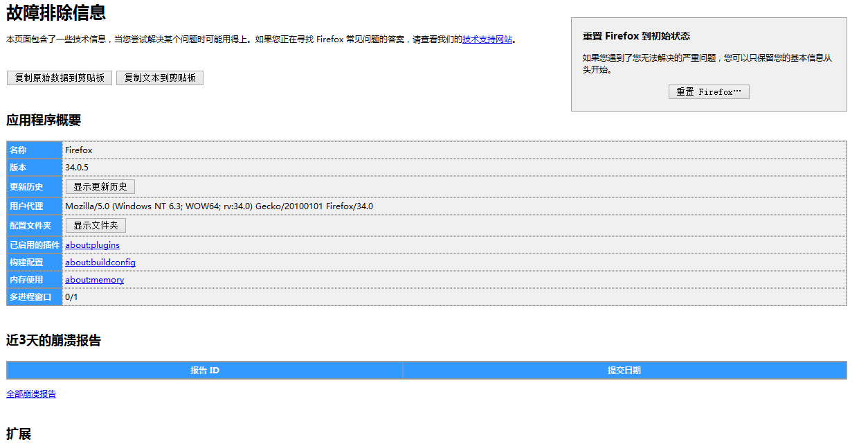Click the 内存使用 row label
Screen dimensions: 868x444
[35, 280]
